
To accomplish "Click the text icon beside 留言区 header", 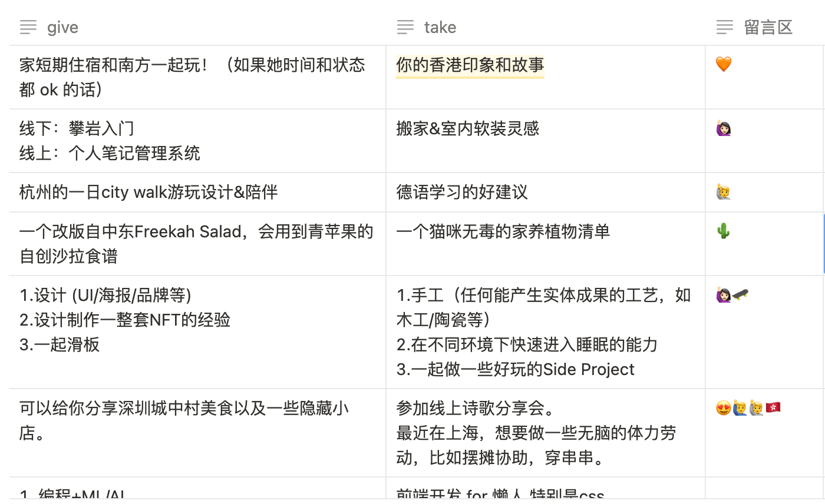I will [725, 27].
